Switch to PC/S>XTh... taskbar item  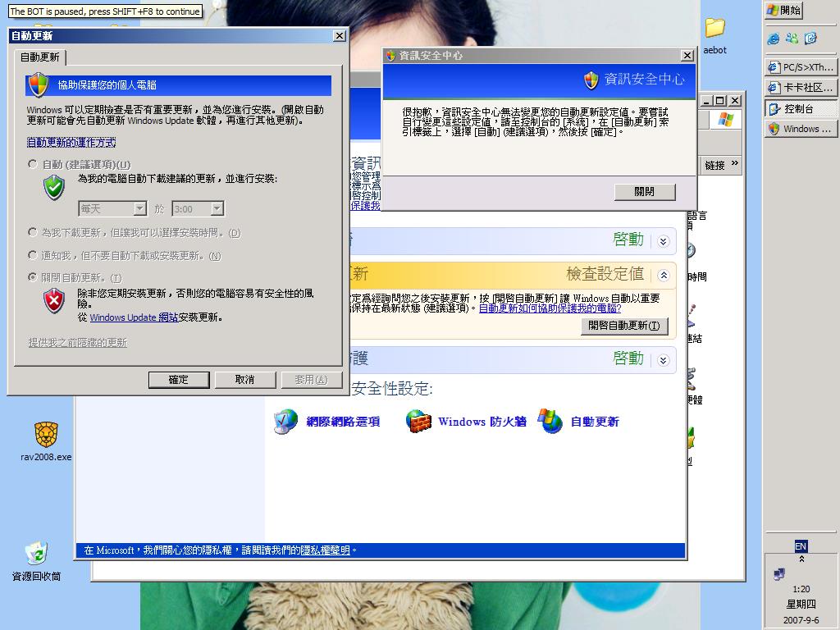[801, 67]
